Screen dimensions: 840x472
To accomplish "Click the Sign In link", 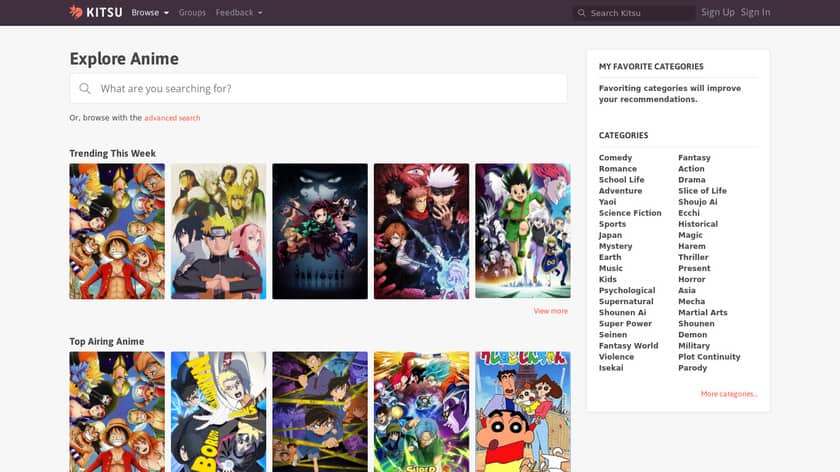I will (x=755, y=12).
